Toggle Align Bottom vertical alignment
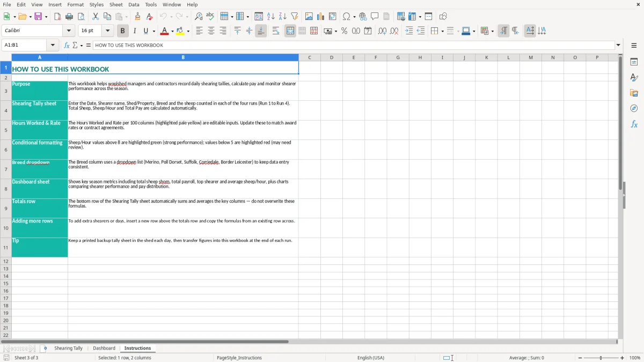This screenshot has width=644, height=362. click(261, 31)
